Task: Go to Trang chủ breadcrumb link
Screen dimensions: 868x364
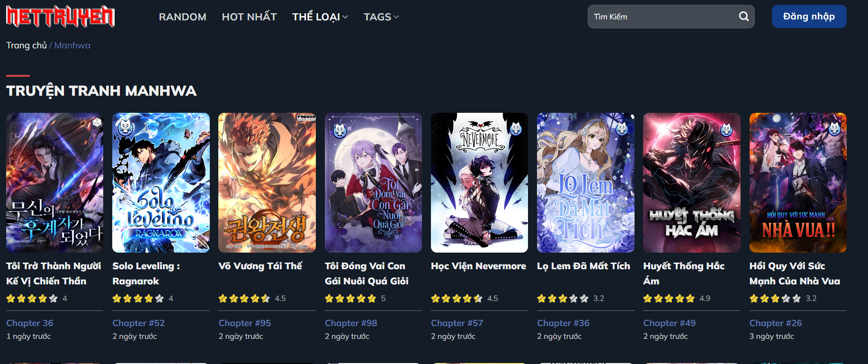Action: point(27,45)
